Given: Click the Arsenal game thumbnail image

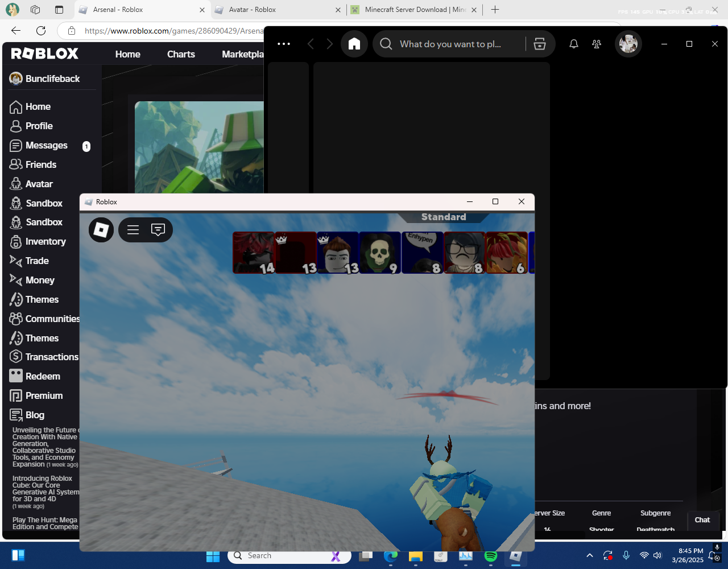Looking at the screenshot, I should [199, 147].
